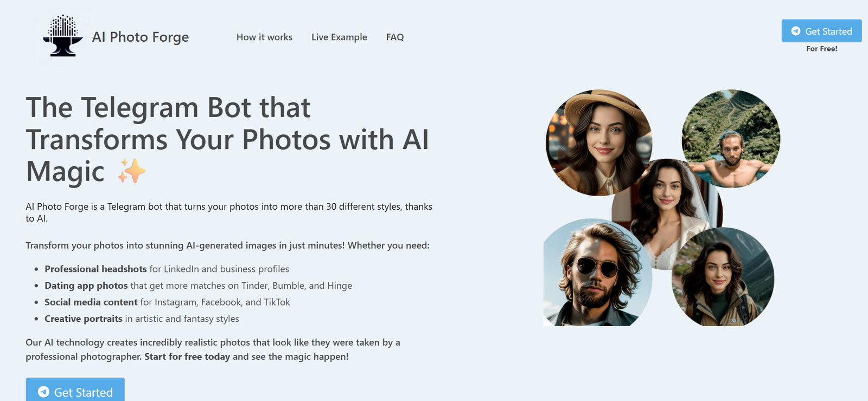Click the For Free! label

point(821,49)
